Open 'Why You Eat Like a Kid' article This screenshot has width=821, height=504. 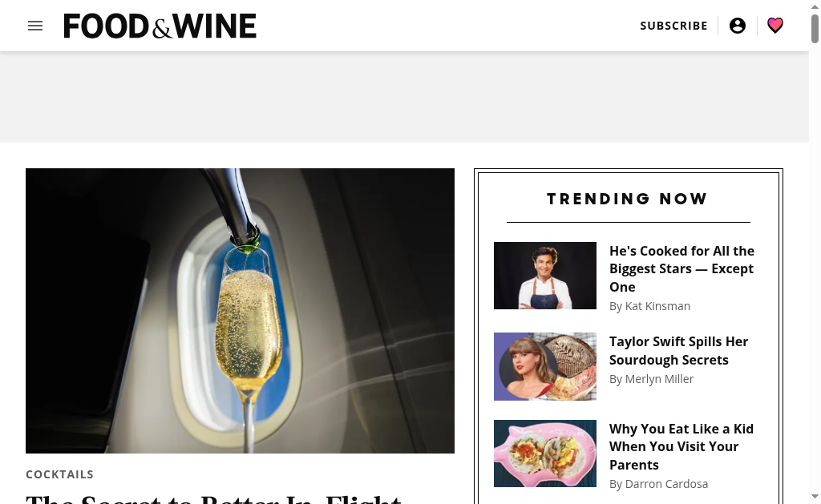tap(681, 446)
